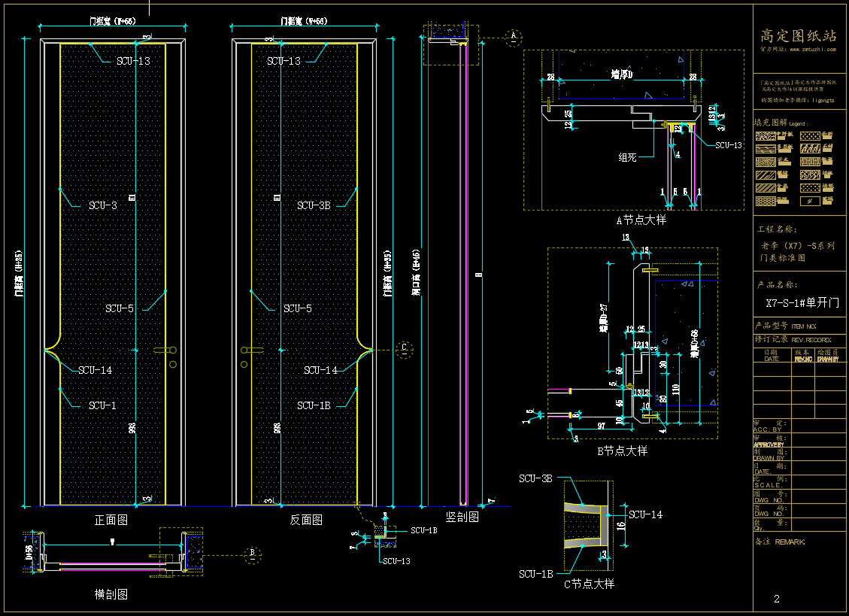
Task: Click the website address under 高定图纸站
Action: pos(797,49)
